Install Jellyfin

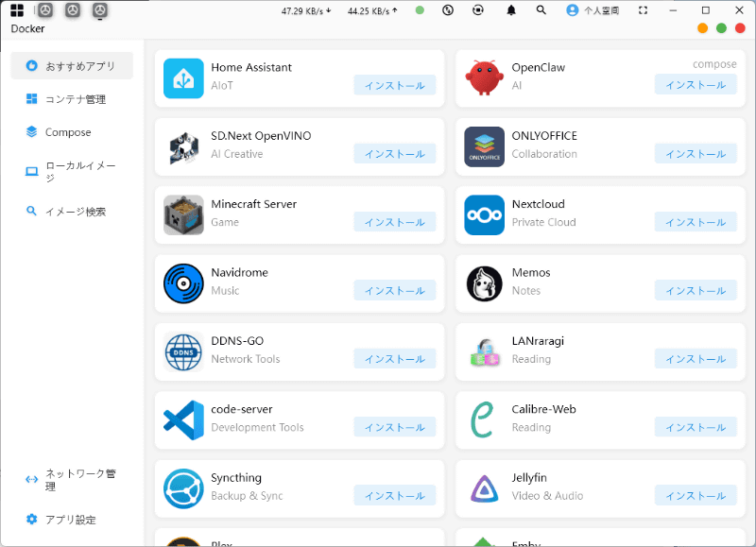coord(696,496)
